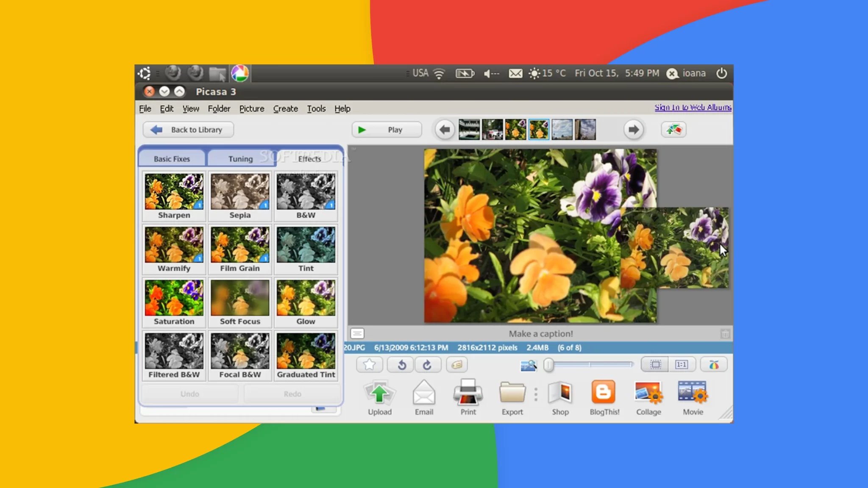
Task: Apply the Warmify effect
Action: 174,250
